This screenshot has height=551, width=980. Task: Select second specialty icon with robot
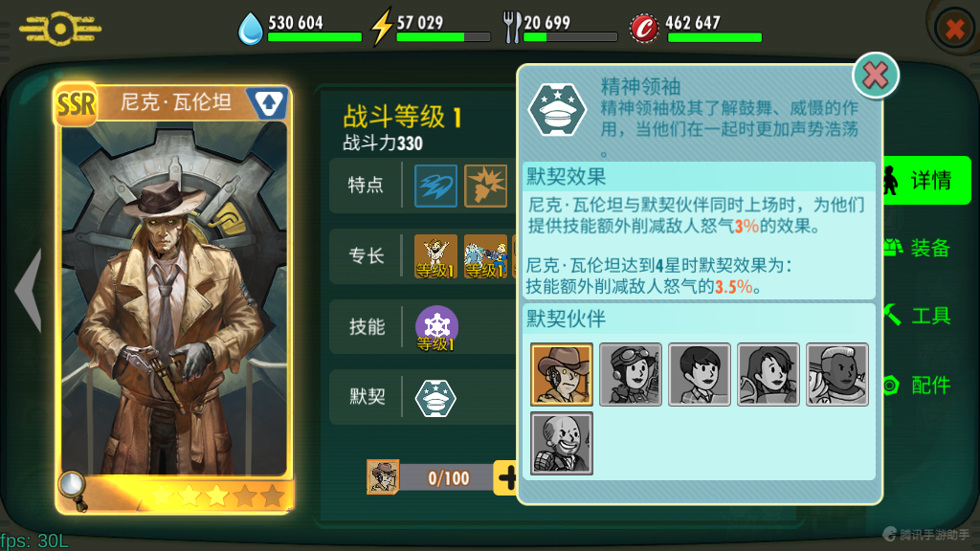coord(485,256)
